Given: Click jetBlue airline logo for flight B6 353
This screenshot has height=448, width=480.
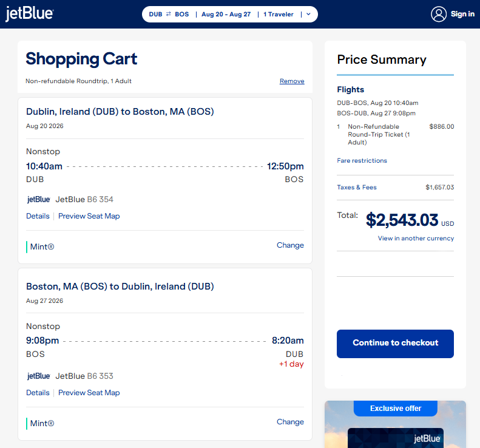Looking at the screenshot, I should (x=39, y=376).
